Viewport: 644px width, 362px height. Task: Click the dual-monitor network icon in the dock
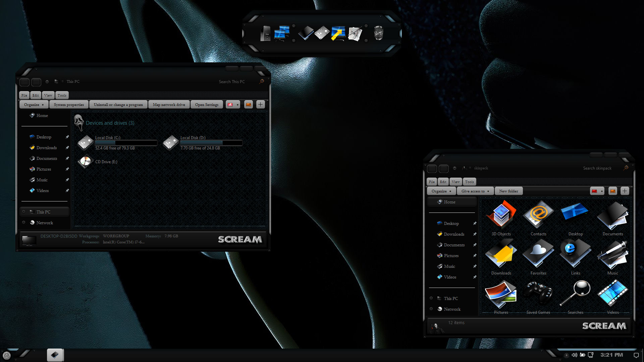pos(282,33)
